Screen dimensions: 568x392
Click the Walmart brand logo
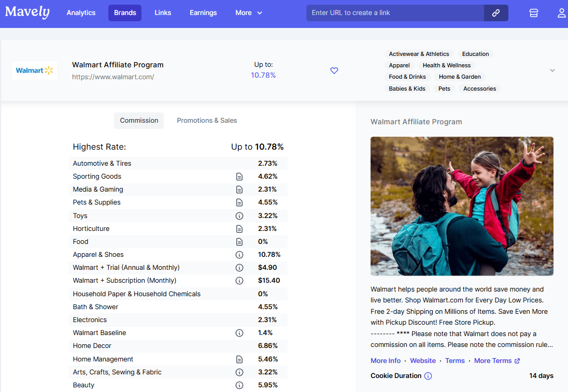[x=34, y=70]
